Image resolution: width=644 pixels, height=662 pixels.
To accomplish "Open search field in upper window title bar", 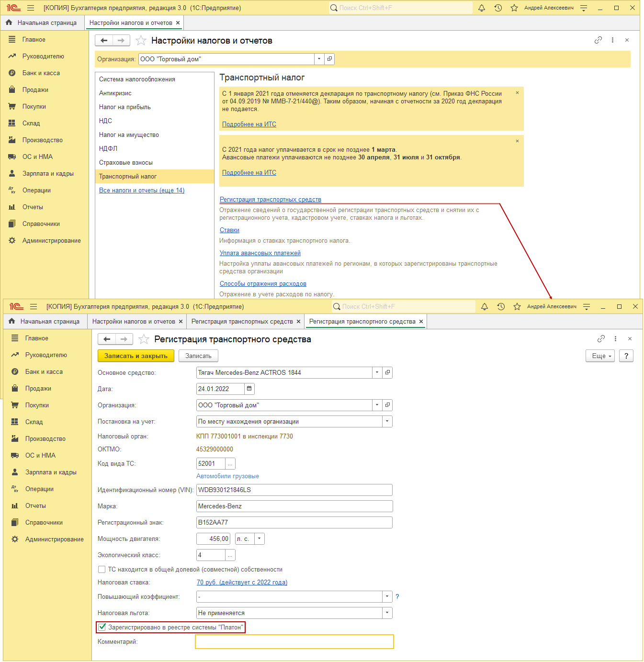I will [401, 8].
